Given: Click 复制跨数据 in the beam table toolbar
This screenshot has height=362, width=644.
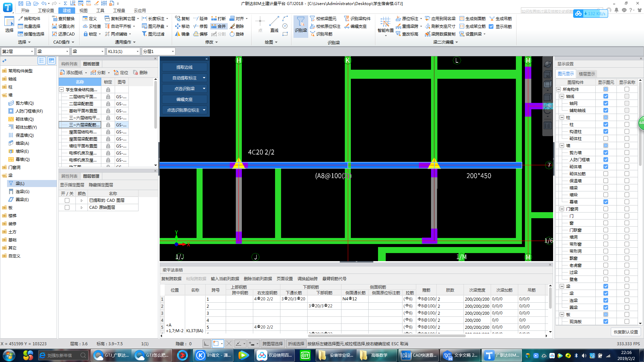Looking at the screenshot, I should point(171,279).
